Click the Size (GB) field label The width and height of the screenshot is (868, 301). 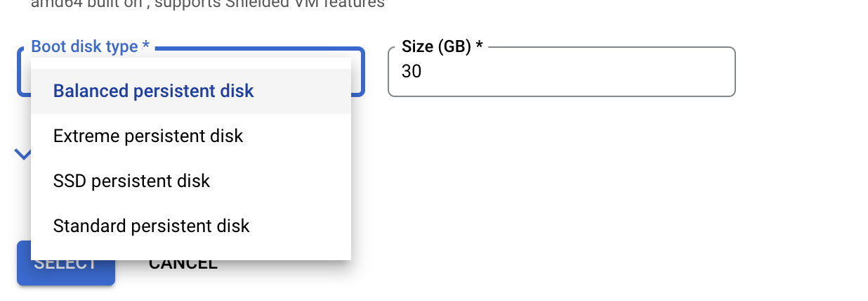click(x=442, y=47)
